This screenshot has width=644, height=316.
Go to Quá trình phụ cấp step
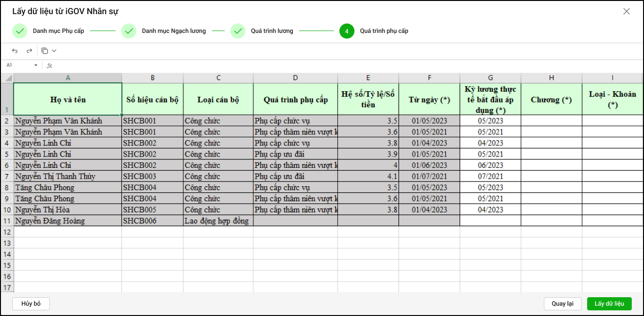[x=384, y=31]
